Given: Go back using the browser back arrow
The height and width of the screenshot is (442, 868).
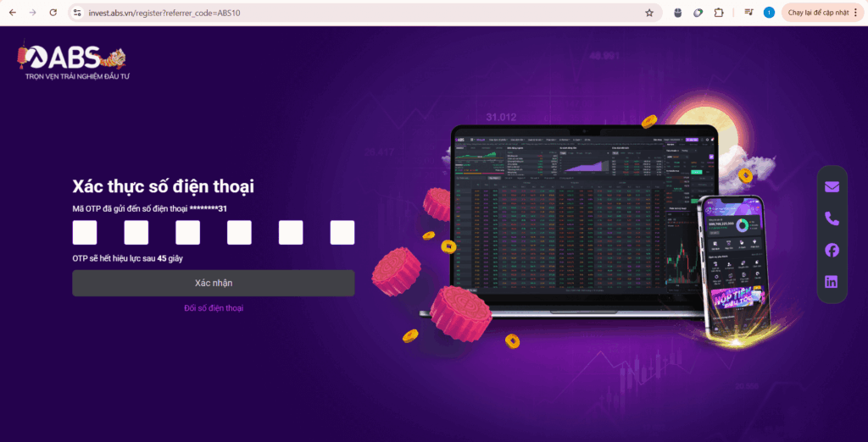Looking at the screenshot, I should coord(13,12).
